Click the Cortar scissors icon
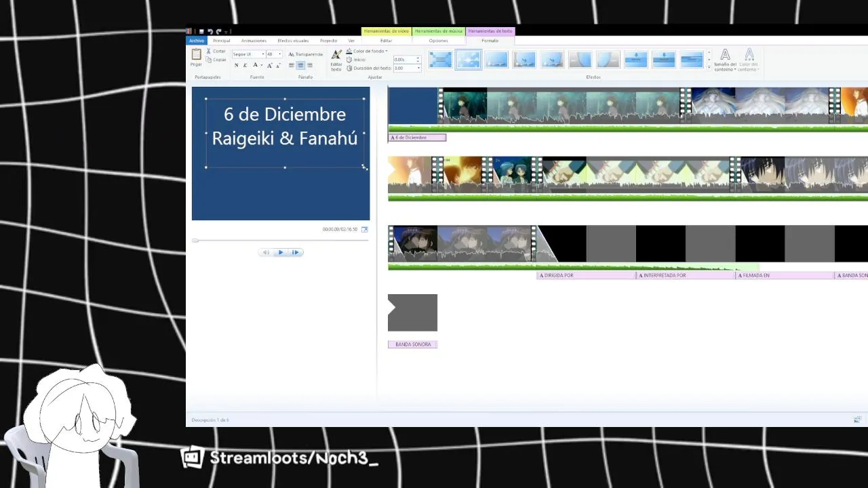The height and width of the screenshot is (488, 868). click(x=209, y=51)
